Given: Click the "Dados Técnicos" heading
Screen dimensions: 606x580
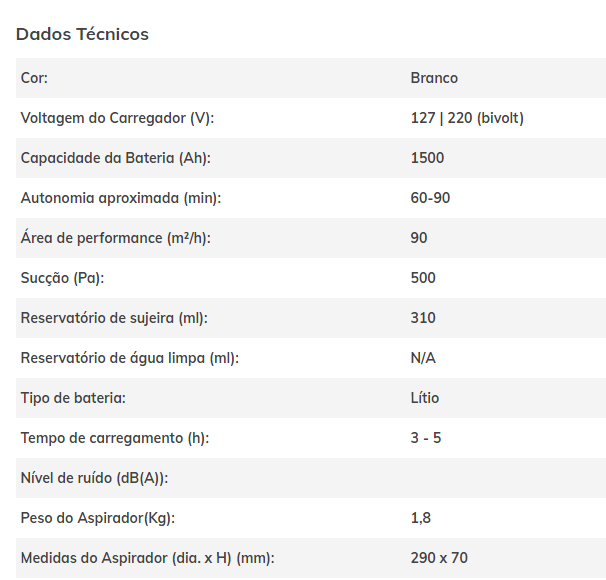Looking at the screenshot, I should tap(82, 34).
